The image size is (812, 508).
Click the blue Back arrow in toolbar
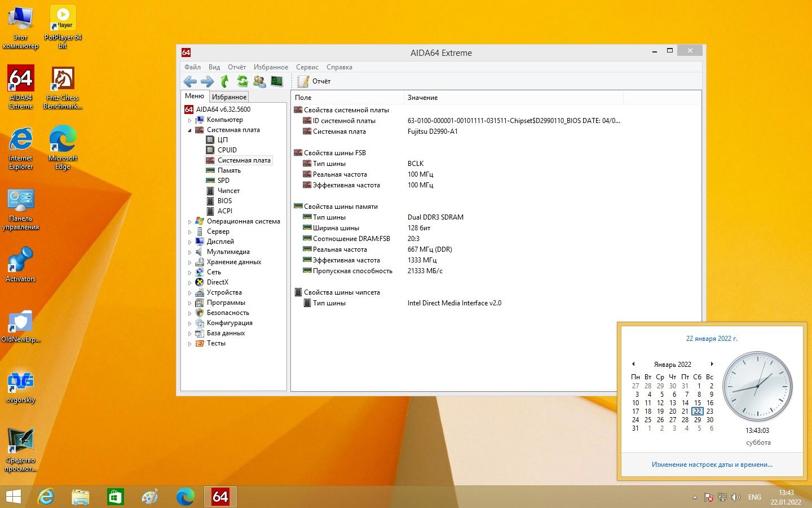190,81
